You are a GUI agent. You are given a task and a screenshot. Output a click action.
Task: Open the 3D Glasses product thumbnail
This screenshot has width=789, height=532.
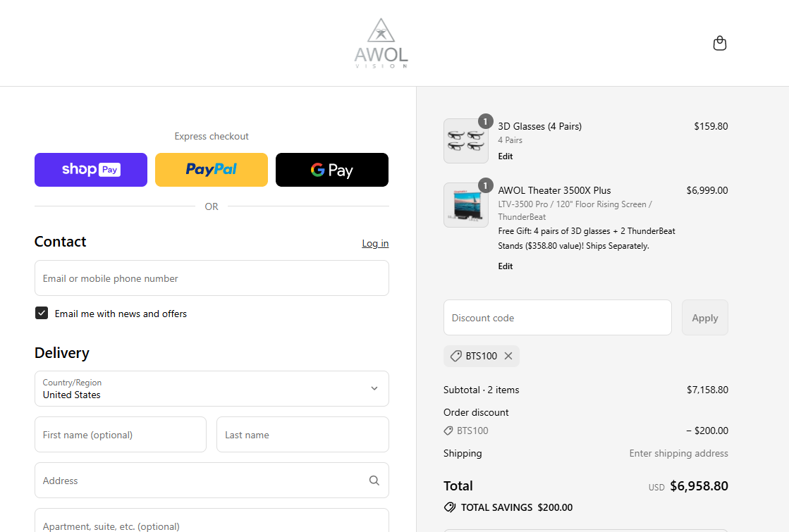tap(465, 141)
